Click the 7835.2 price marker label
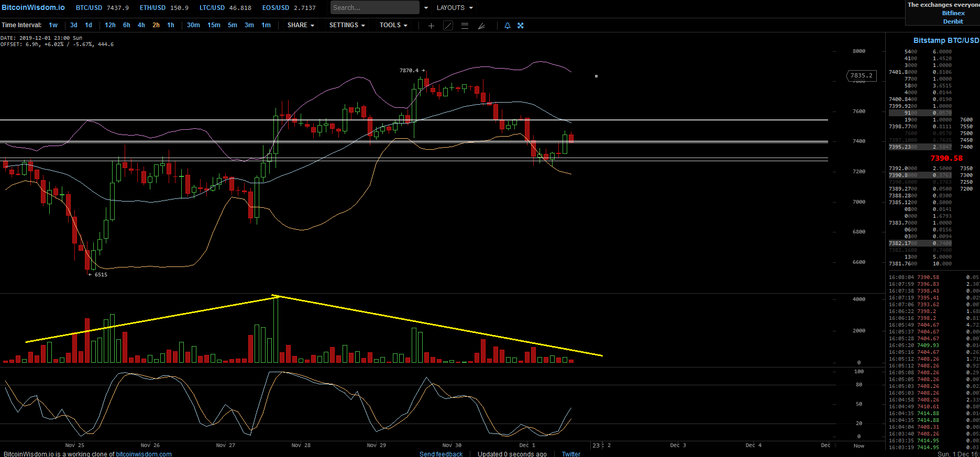This screenshot has width=980, height=457. [862, 76]
